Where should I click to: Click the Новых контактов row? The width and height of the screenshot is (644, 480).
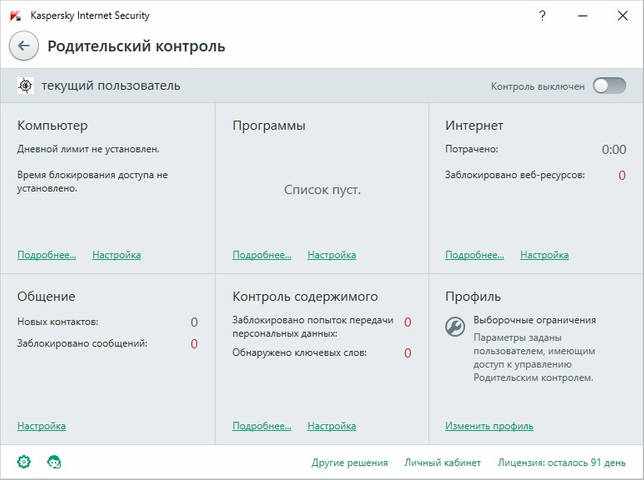pyautogui.click(x=108, y=322)
